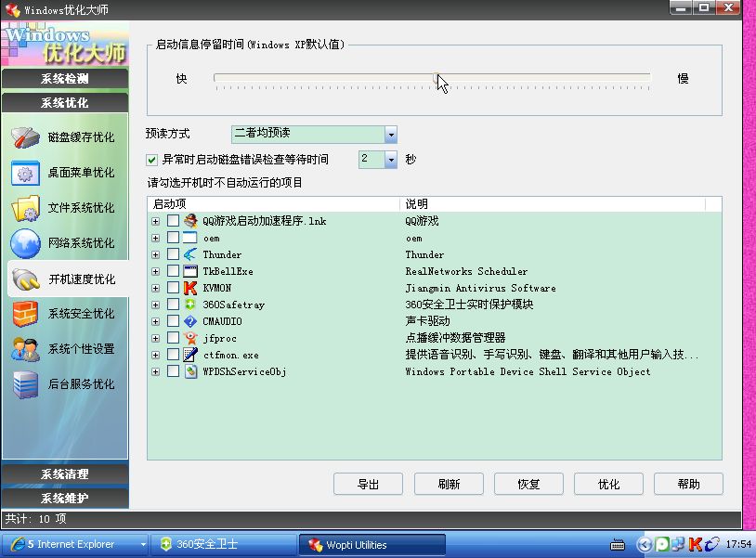
Task: Click the 说明 column header
Action: tap(553, 204)
